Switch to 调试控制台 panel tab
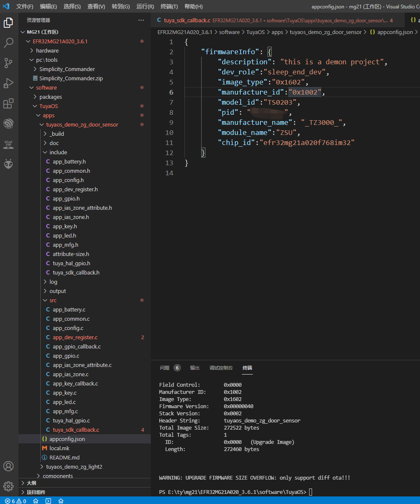Image resolution: width=420 pixels, height=504 pixels. pyautogui.click(x=221, y=368)
